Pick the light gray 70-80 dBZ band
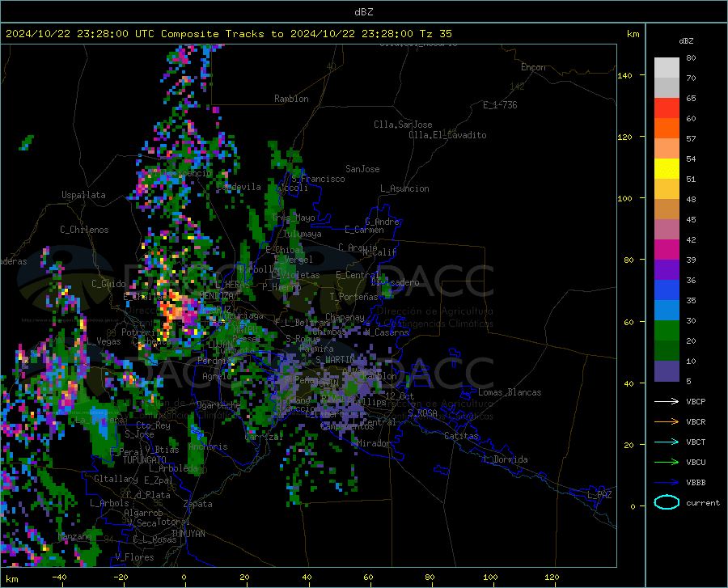This screenshot has height=588, width=728. 667,68
